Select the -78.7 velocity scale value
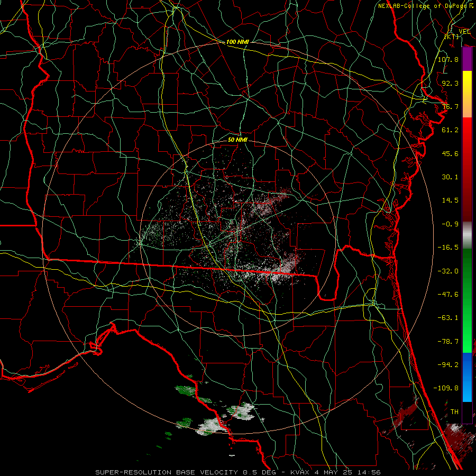Image resolution: width=476 pixels, height=476 pixels. click(448, 342)
